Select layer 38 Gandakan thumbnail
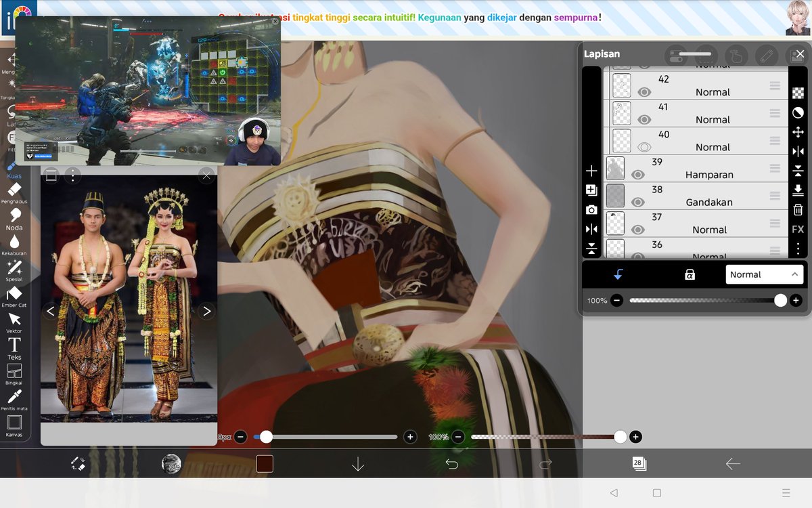The height and width of the screenshot is (508, 812). (x=615, y=196)
